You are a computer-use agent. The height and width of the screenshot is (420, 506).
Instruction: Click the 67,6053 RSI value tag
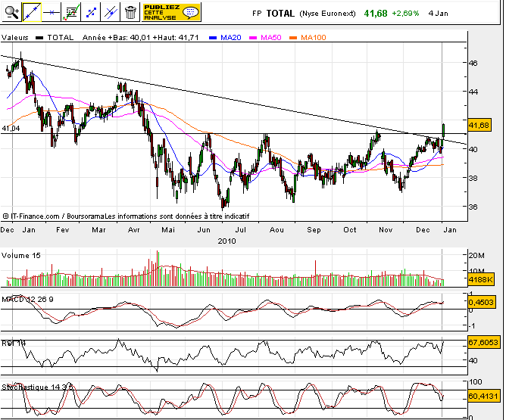pos(483,342)
